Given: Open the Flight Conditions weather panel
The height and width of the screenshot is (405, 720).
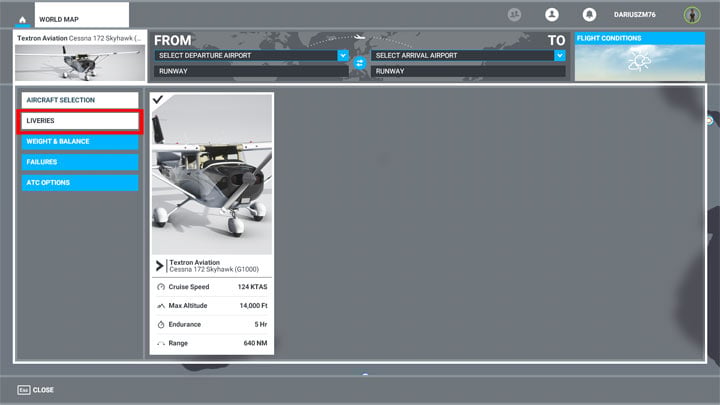Looking at the screenshot, I should coord(639,56).
